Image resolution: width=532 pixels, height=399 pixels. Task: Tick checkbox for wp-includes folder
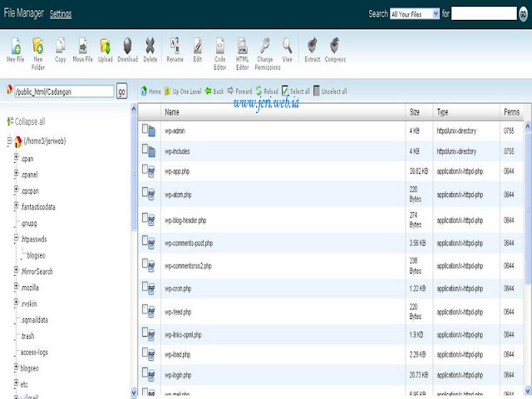pos(145,149)
